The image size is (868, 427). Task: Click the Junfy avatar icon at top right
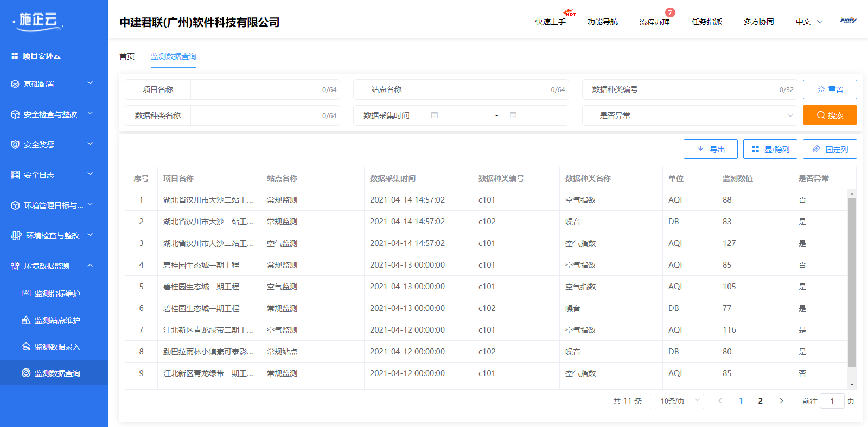848,21
